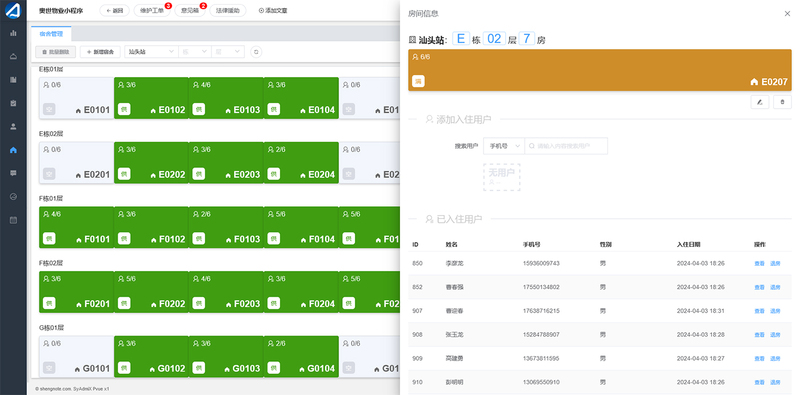Click the 7 room number field
This screenshot has height=395, width=800.
[x=527, y=39]
